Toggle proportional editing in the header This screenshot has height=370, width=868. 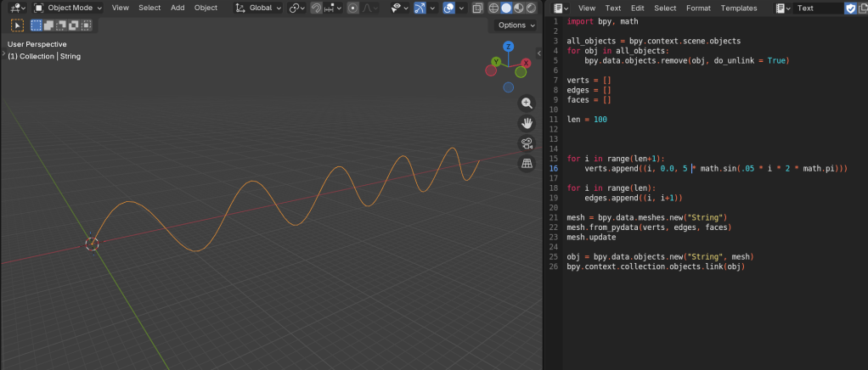[x=355, y=8]
